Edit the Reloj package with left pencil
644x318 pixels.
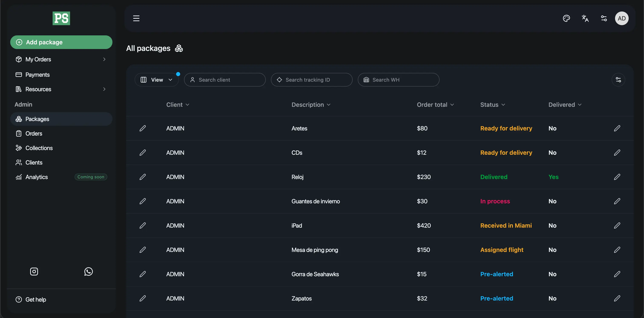point(142,177)
